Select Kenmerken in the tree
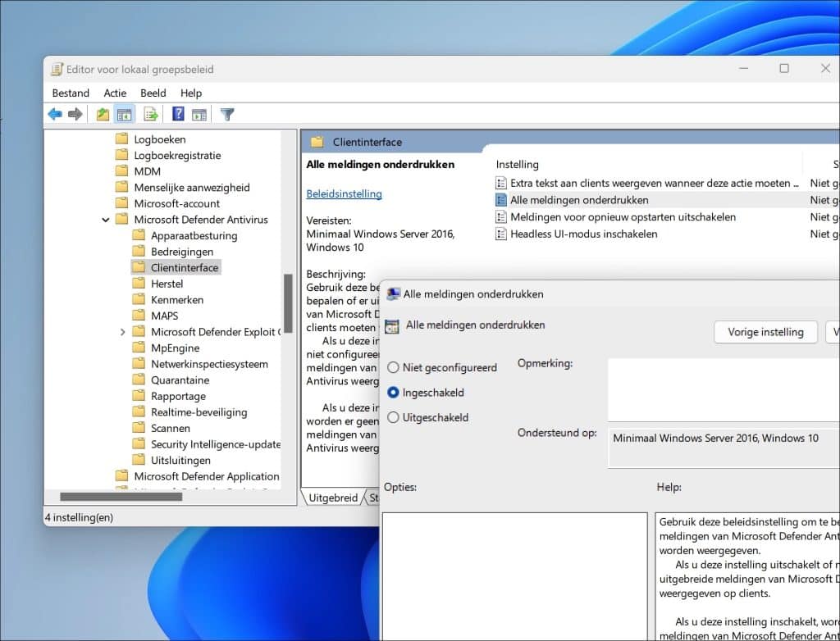 pyautogui.click(x=177, y=299)
